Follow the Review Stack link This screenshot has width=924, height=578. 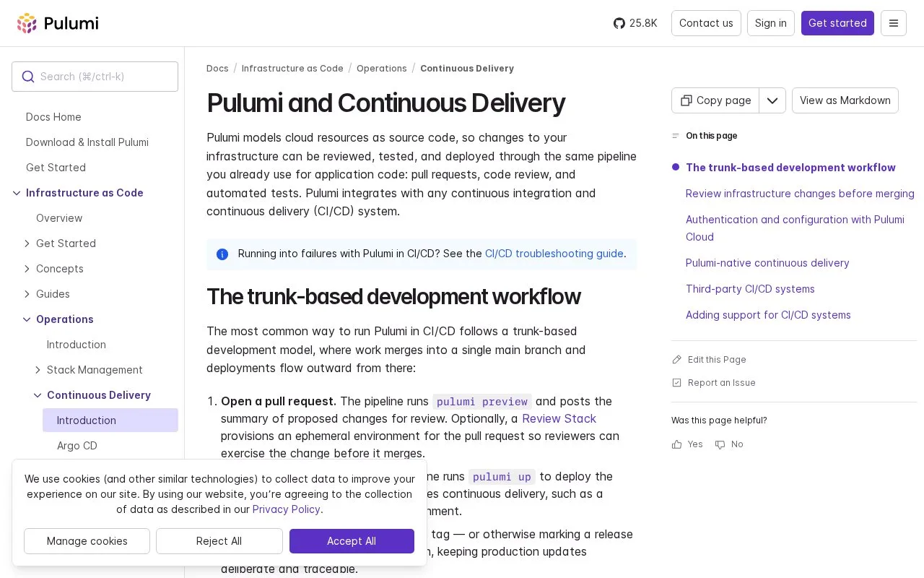click(559, 418)
